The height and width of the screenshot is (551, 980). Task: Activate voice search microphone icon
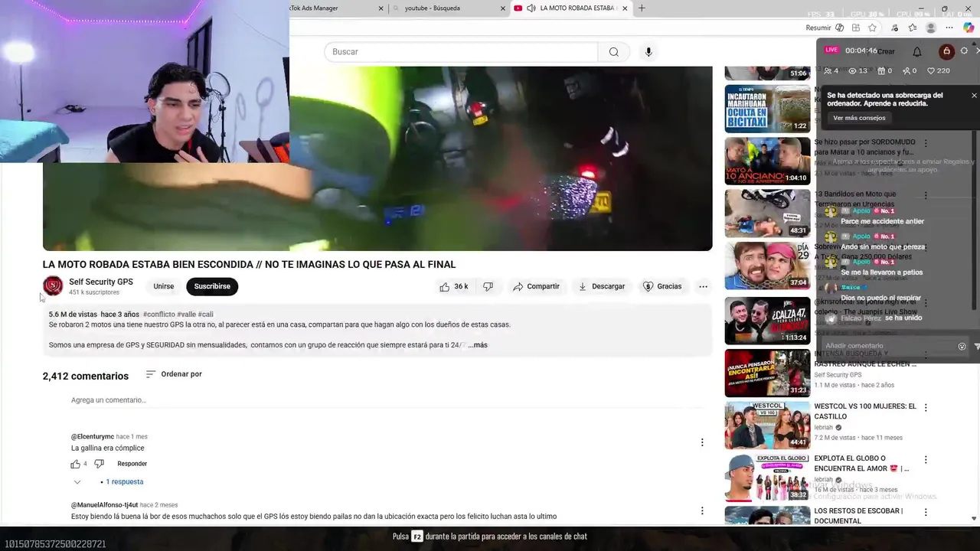point(648,52)
